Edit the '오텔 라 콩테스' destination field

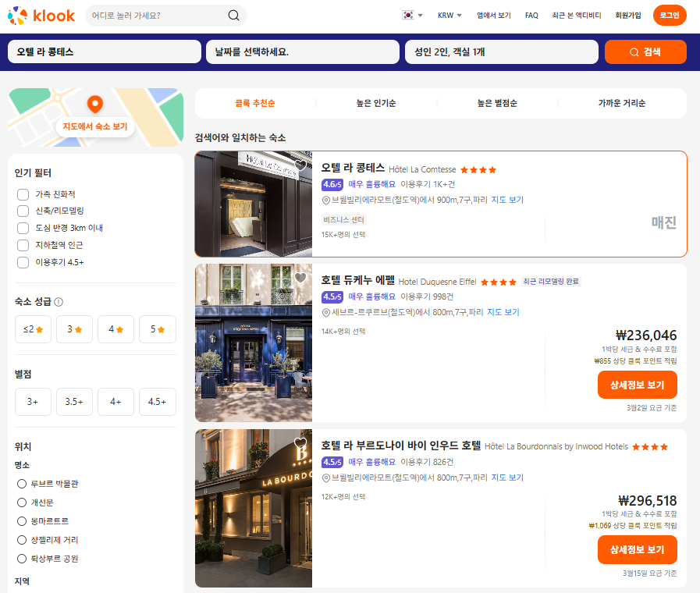[x=105, y=51]
